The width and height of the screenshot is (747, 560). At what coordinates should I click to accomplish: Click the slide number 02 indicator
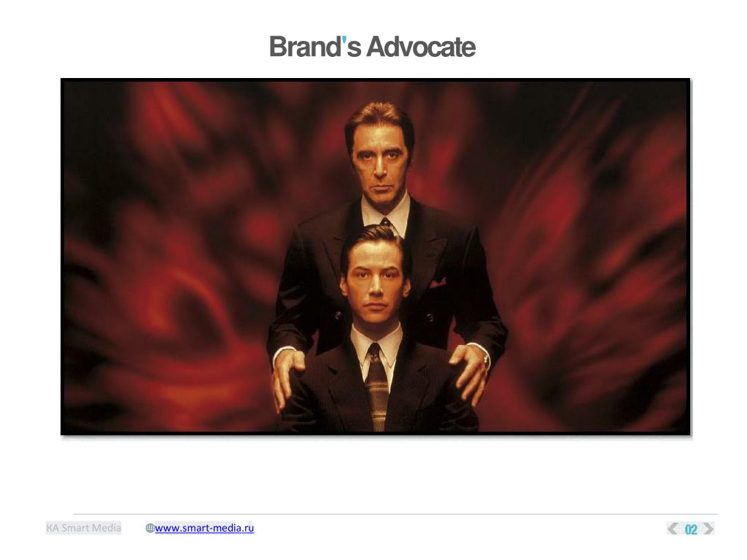tap(691, 529)
